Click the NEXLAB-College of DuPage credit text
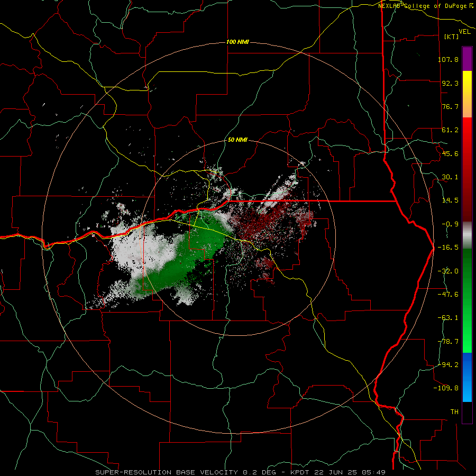Image resolution: width=476 pixels, height=476 pixels. pos(425,6)
